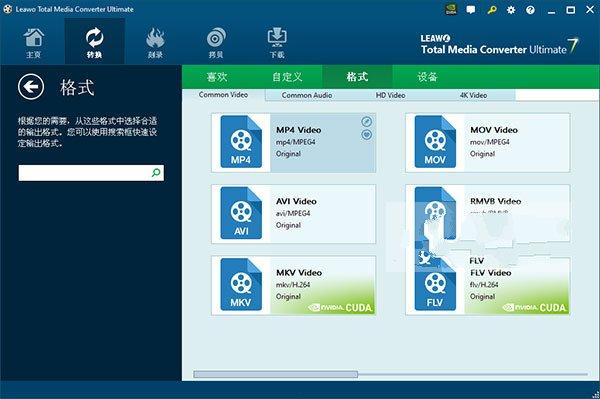This screenshot has width=600, height=399.
Task: Open the help question mark icon
Action: (530, 10)
